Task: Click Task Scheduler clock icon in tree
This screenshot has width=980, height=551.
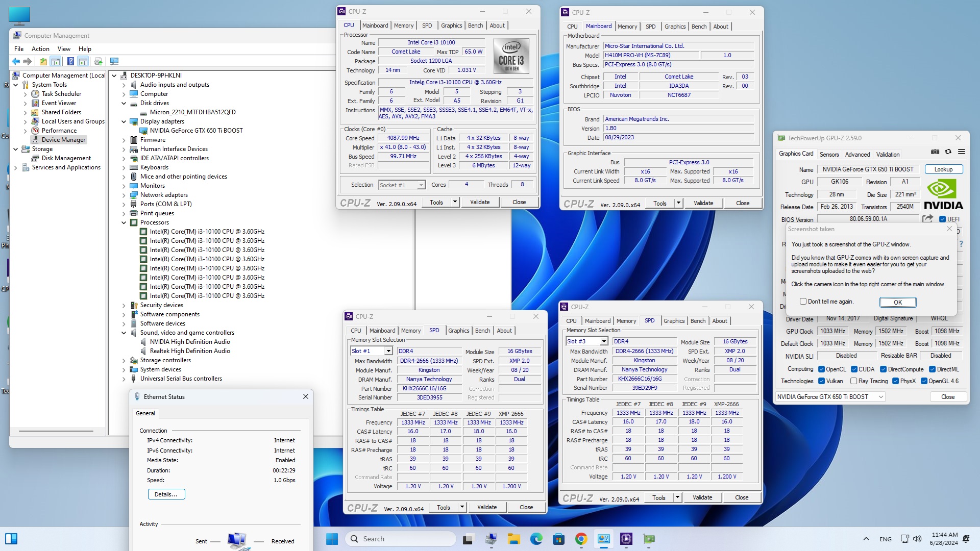Action: point(35,94)
